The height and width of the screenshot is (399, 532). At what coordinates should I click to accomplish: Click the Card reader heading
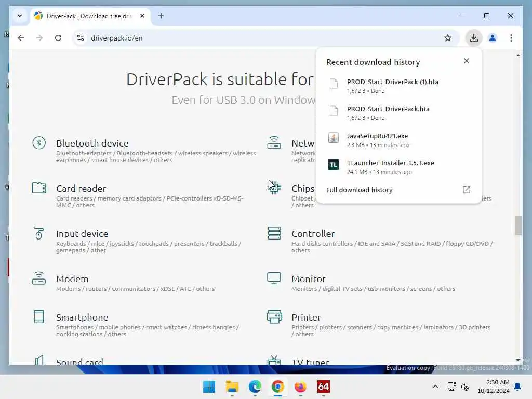pyautogui.click(x=81, y=188)
